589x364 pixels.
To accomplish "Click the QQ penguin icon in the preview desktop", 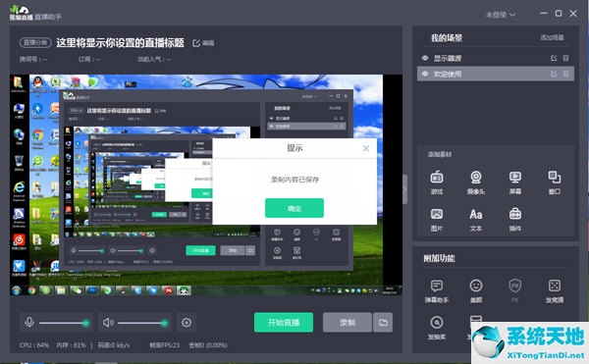I will tap(37, 81).
